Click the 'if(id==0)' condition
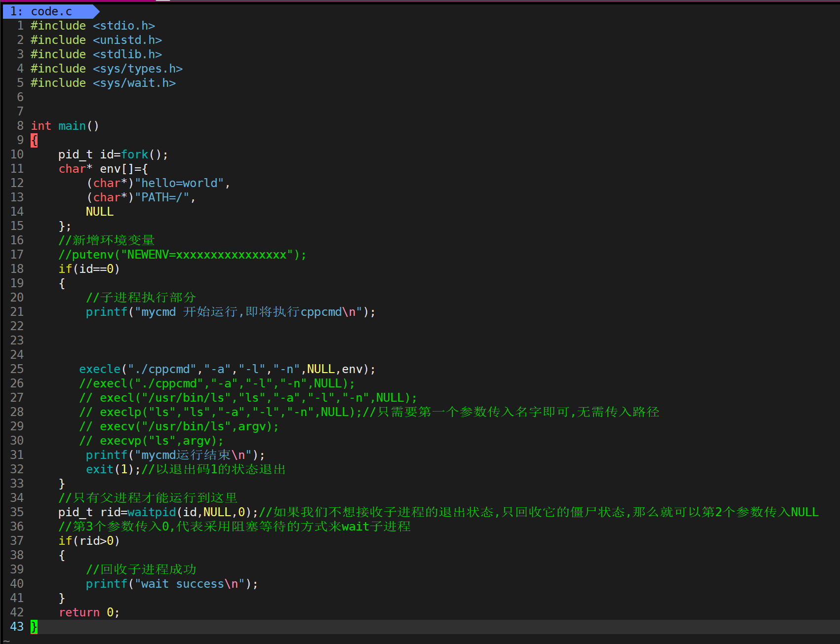840x644 pixels. point(89,269)
